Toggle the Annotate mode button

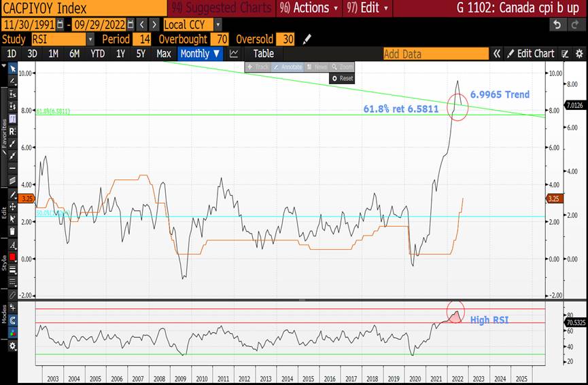click(288, 67)
